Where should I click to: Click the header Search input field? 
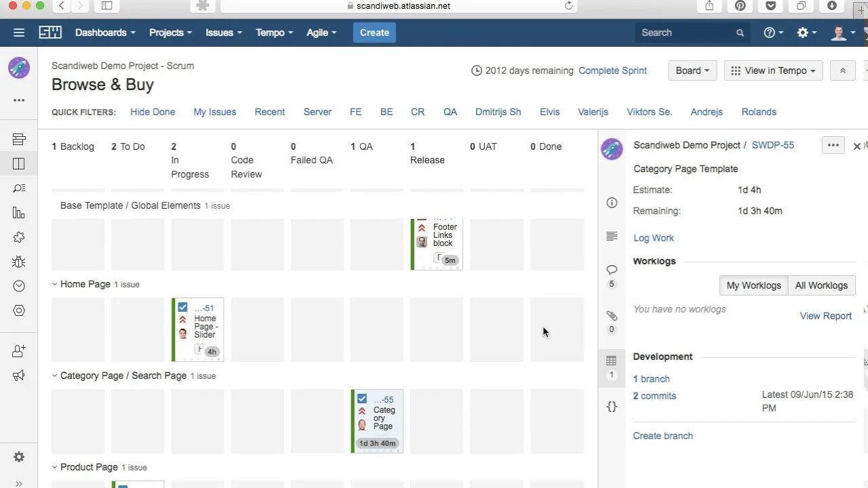pyautogui.click(x=693, y=33)
